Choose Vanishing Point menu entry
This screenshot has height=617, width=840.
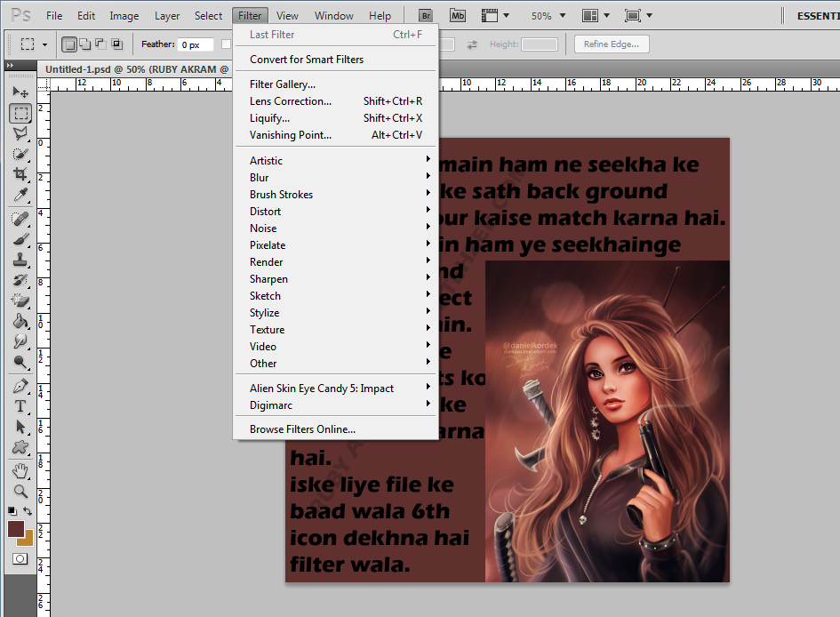click(x=336, y=135)
